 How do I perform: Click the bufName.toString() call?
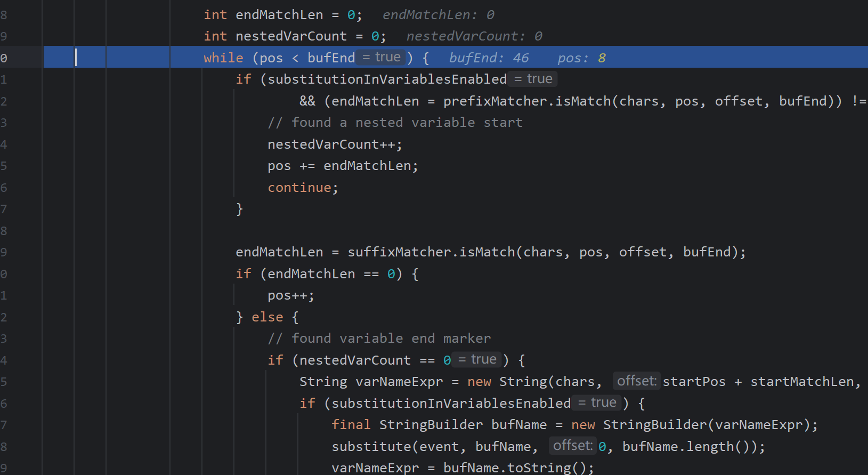point(517,468)
